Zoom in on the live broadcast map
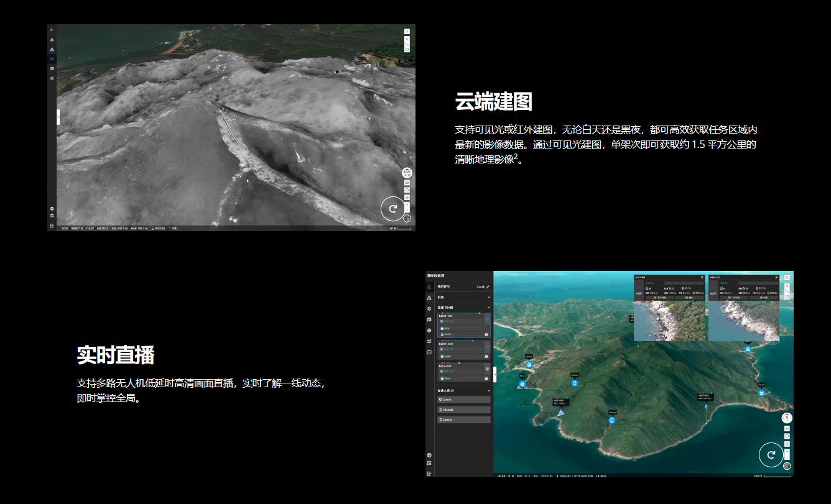831x504 pixels. point(787,452)
